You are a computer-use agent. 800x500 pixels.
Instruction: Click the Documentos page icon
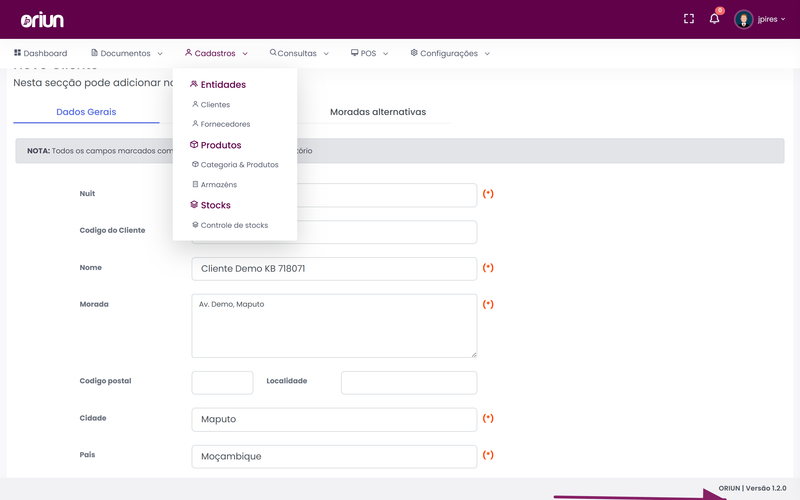click(x=94, y=53)
